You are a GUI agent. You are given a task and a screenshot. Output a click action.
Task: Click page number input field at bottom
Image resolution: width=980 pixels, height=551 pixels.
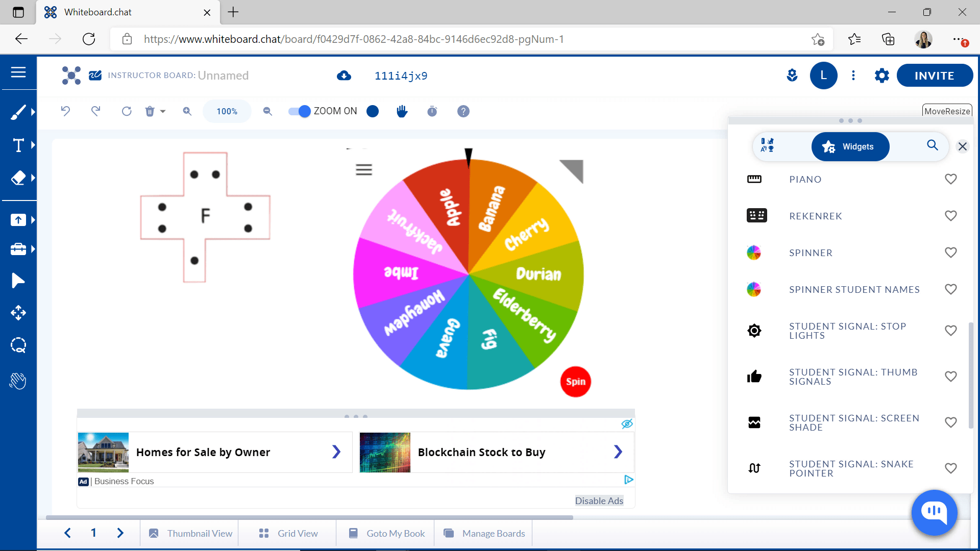pyautogui.click(x=93, y=533)
